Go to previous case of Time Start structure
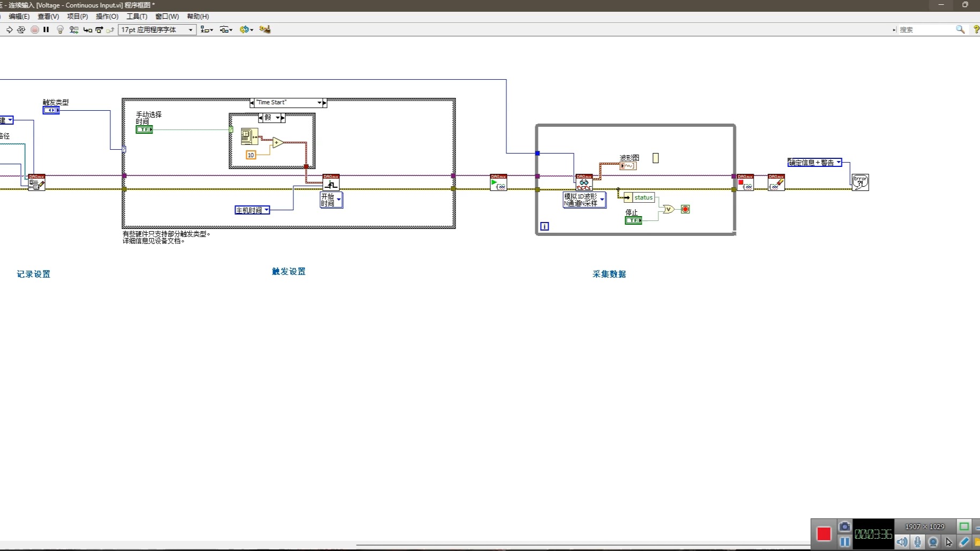The image size is (980, 551). click(252, 103)
